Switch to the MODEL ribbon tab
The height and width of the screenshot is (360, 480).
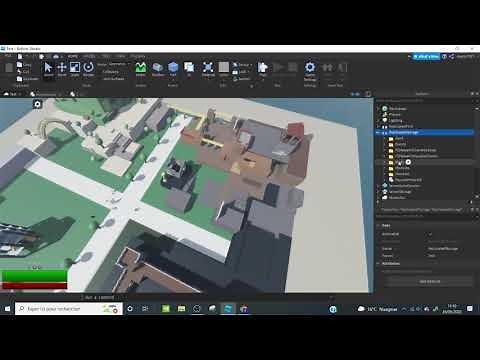pyautogui.click(x=89, y=56)
